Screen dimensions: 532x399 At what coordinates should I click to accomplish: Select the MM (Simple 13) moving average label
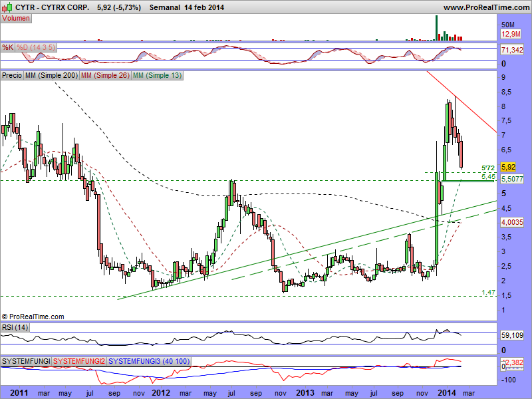pos(157,75)
